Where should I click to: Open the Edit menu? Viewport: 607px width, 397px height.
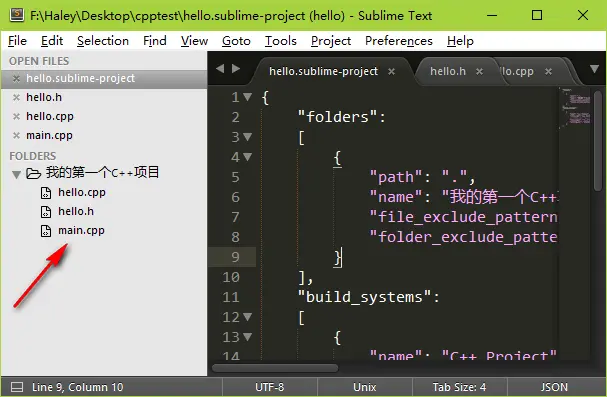click(x=52, y=41)
